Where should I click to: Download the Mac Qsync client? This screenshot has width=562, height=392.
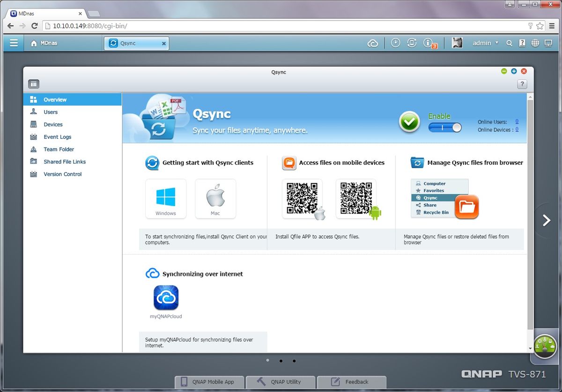click(215, 199)
